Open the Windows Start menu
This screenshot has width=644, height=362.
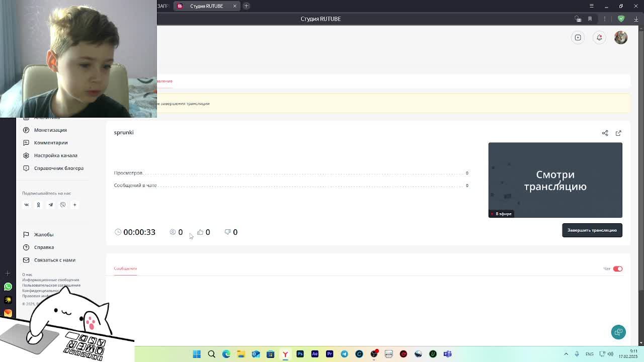pos(197,354)
